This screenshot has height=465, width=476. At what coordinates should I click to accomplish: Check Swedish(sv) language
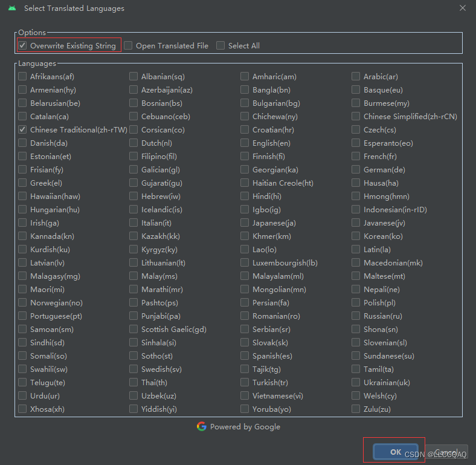(x=133, y=369)
